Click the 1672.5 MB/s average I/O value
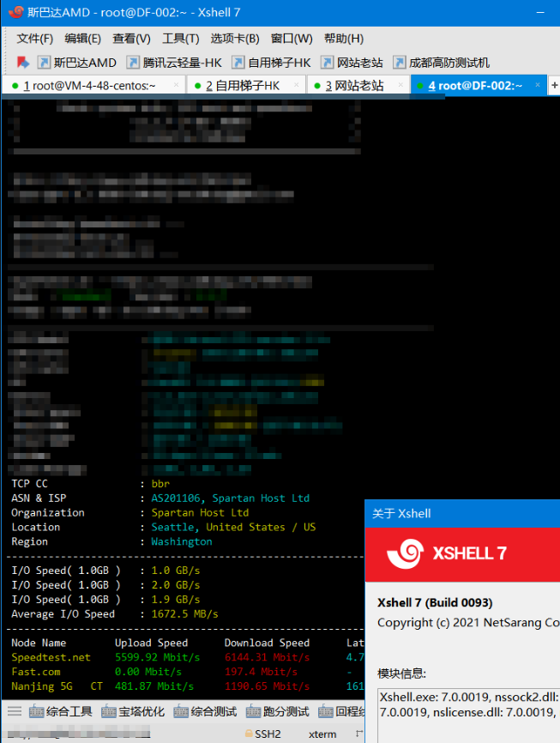The height and width of the screenshot is (743, 560). [184, 613]
